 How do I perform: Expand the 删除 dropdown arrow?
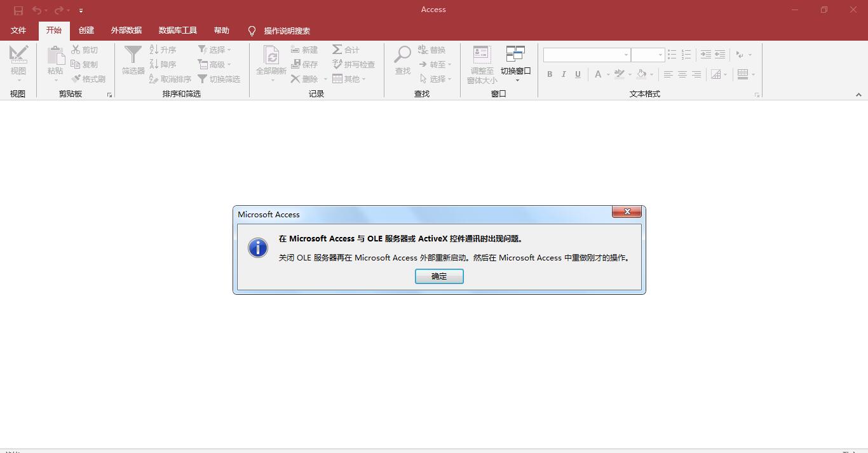point(325,79)
